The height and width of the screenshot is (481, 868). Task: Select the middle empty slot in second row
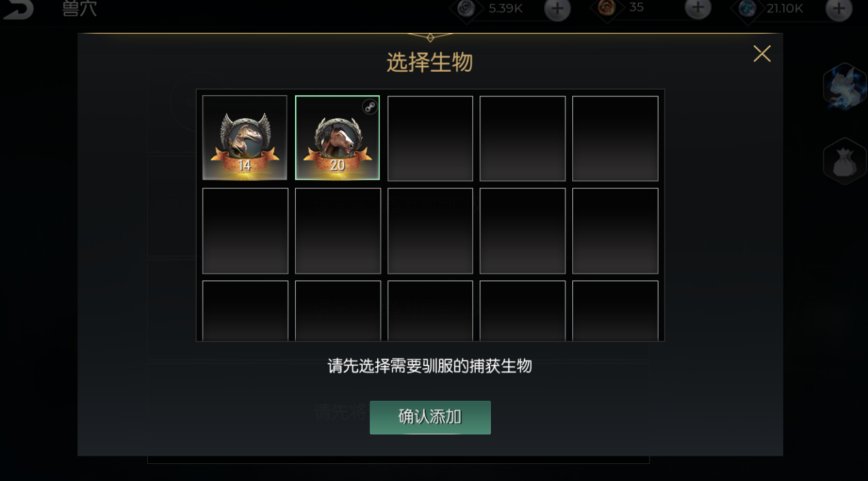click(430, 231)
